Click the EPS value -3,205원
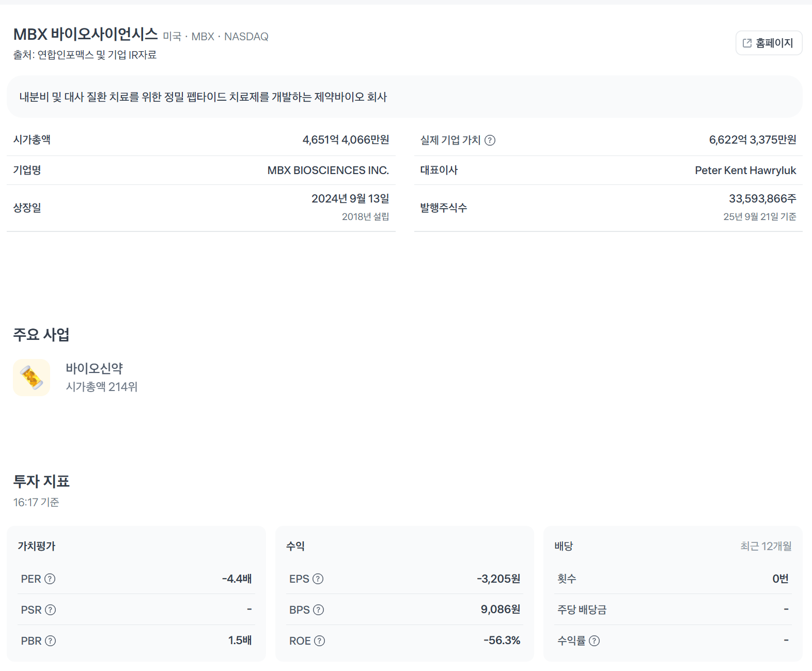Viewport: 812px width, 671px height. tap(498, 579)
